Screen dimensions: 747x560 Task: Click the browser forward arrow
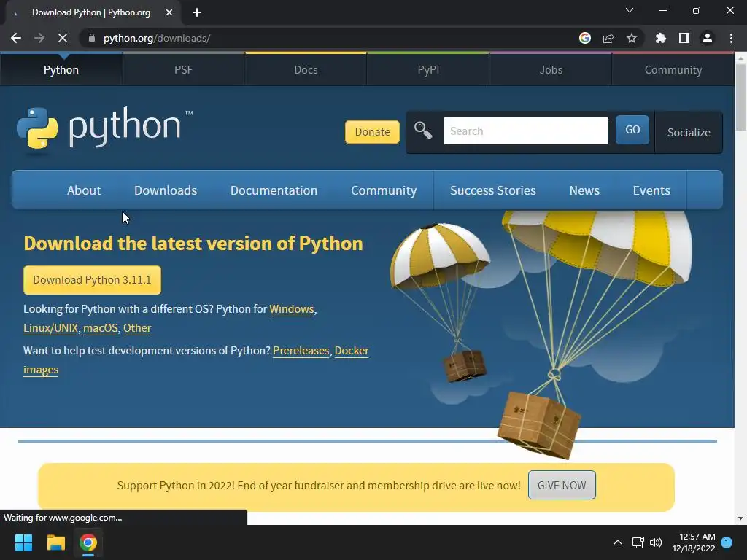pos(39,38)
